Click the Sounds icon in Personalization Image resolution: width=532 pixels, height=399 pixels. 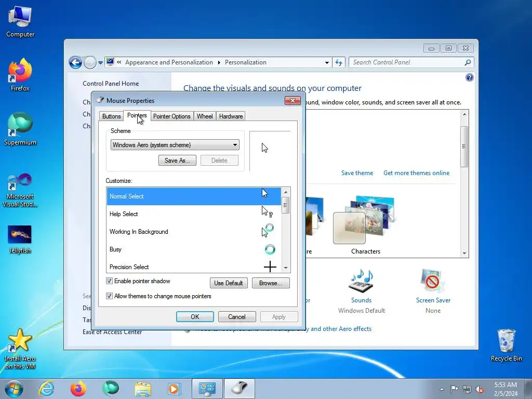pyautogui.click(x=361, y=281)
